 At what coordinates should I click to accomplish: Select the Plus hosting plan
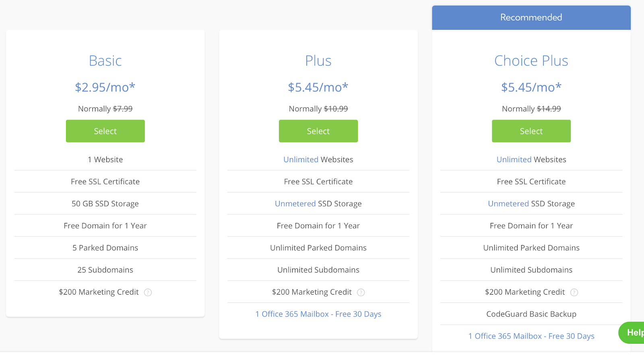coord(318,131)
